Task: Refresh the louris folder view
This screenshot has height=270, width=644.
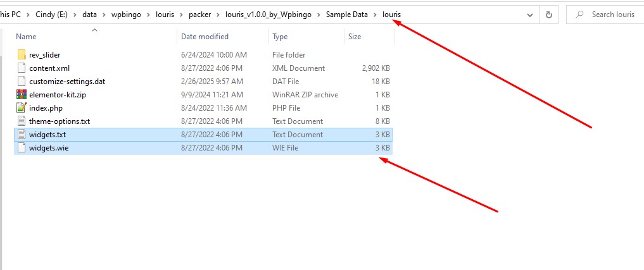Action: [548, 15]
